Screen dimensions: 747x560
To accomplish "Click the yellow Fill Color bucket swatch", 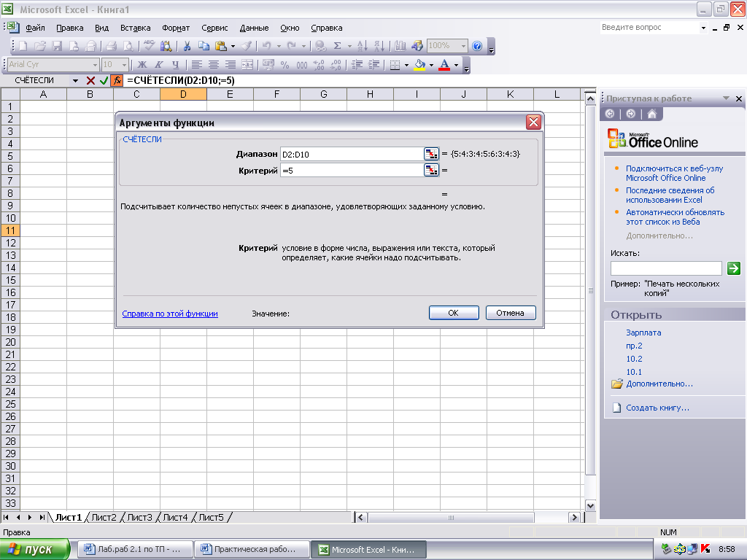I will [419, 65].
